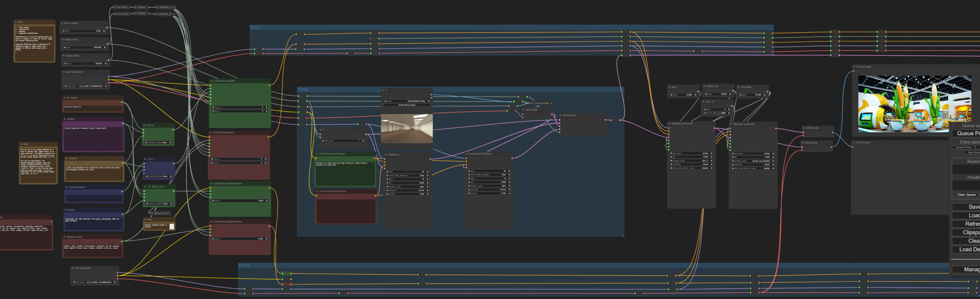Click the BUS 1 group title
The height and width of the screenshot is (299, 980).
click(256, 28)
